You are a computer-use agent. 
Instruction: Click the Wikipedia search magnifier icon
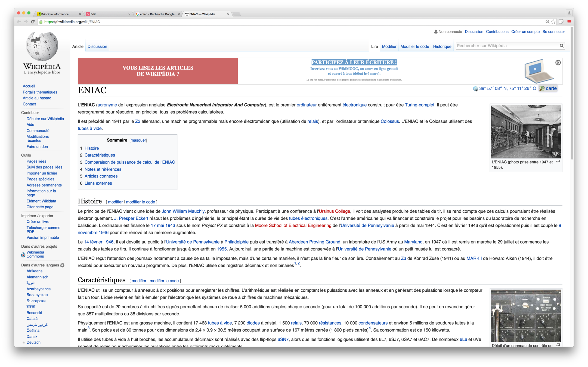tap(561, 46)
